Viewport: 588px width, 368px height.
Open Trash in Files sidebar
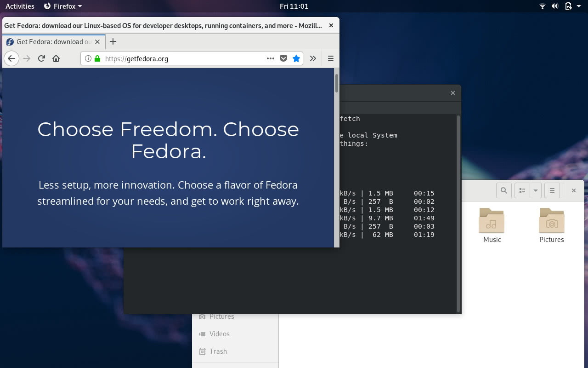tap(235, 351)
